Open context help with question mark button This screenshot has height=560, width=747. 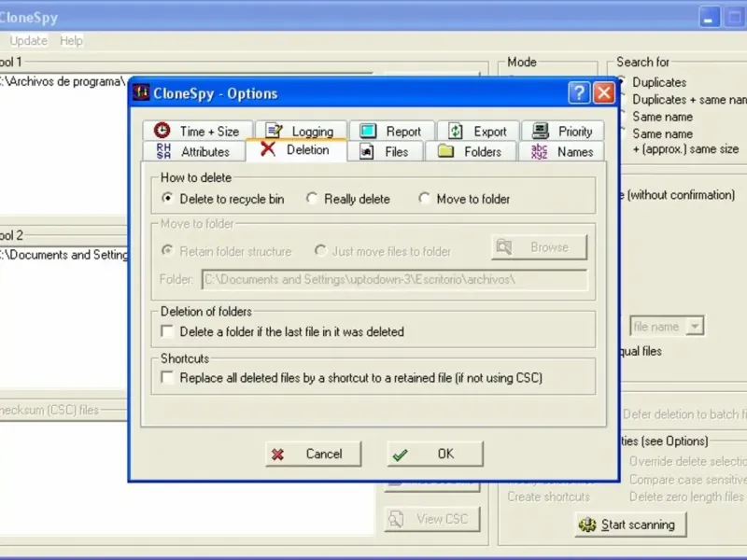click(x=579, y=92)
